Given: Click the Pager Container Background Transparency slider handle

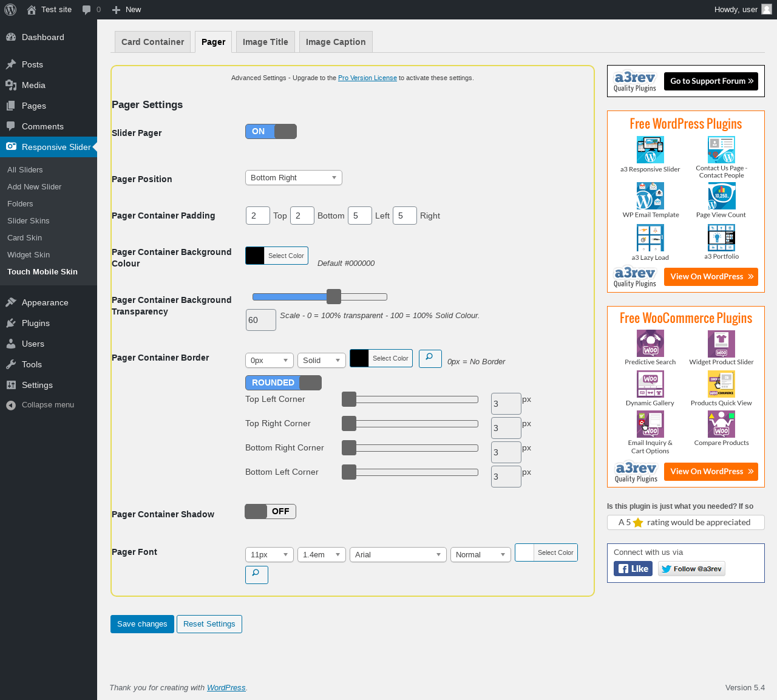Looking at the screenshot, I should 333,296.
